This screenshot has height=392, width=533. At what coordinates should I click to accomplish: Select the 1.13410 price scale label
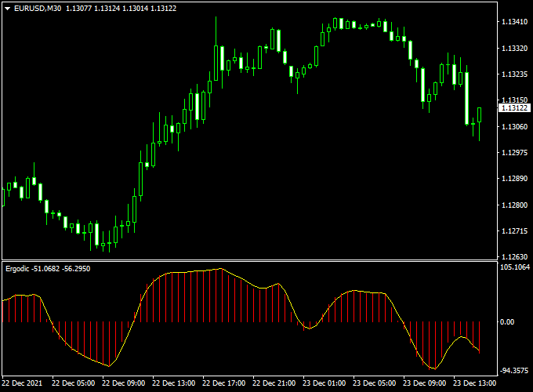515,22
